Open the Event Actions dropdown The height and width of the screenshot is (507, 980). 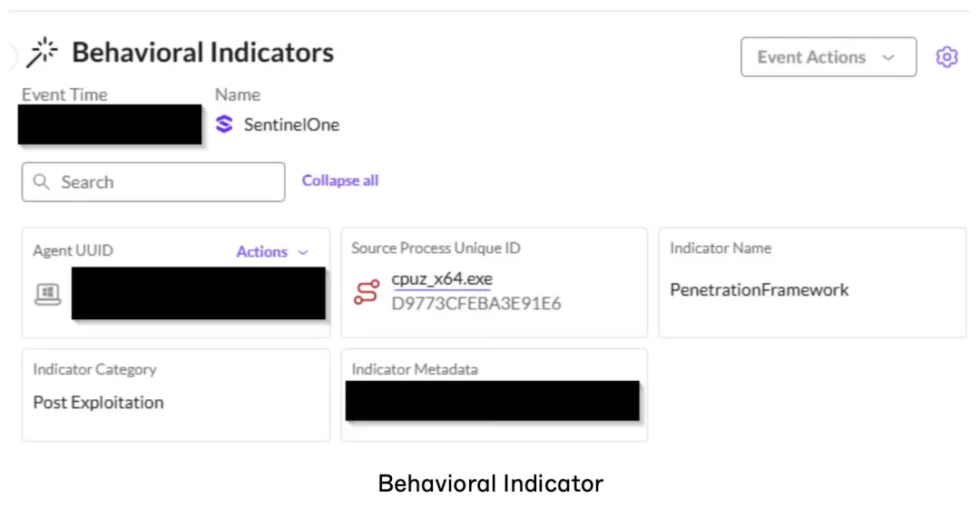pyautogui.click(x=828, y=57)
